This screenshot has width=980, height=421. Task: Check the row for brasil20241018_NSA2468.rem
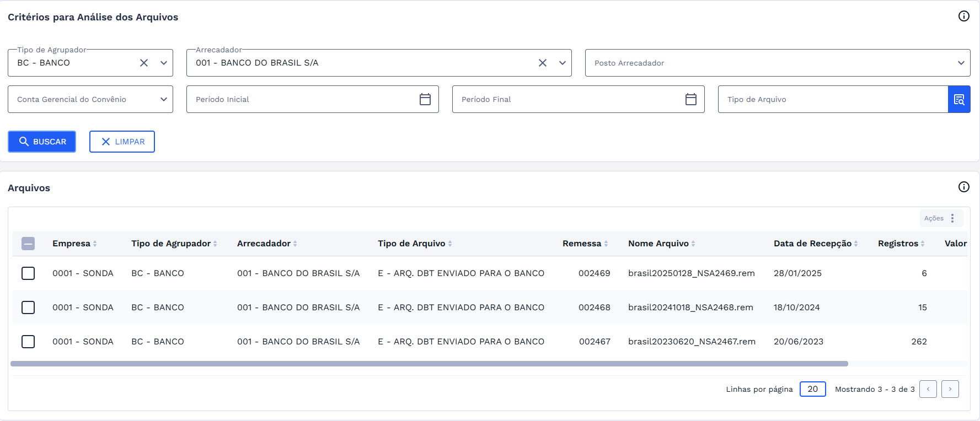tap(28, 307)
